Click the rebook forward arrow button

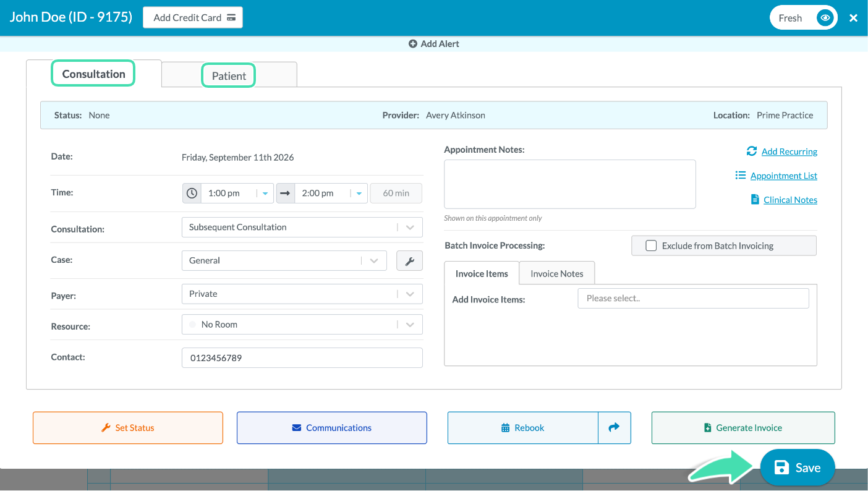click(614, 427)
